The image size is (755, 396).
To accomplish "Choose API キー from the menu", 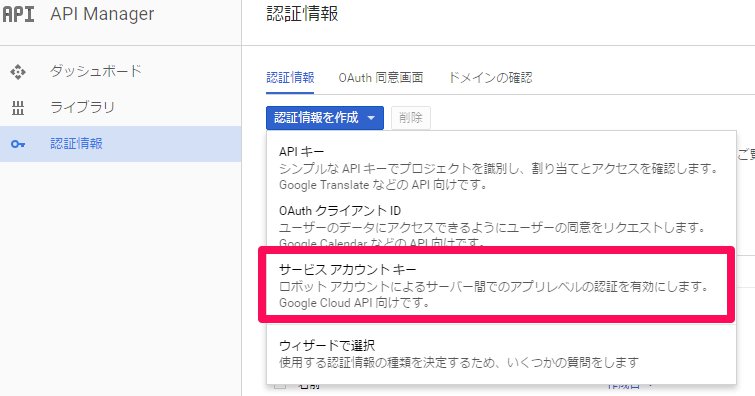I will point(501,168).
